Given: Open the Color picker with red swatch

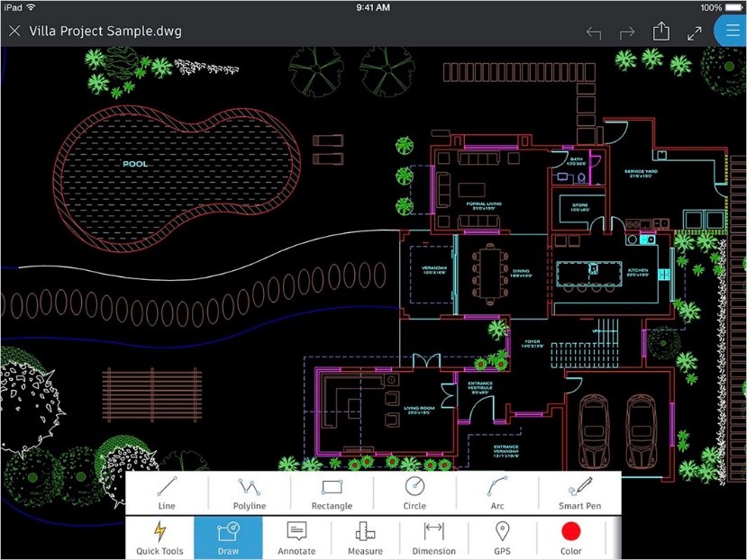Looking at the screenshot, I should click(x=570, y=537).
